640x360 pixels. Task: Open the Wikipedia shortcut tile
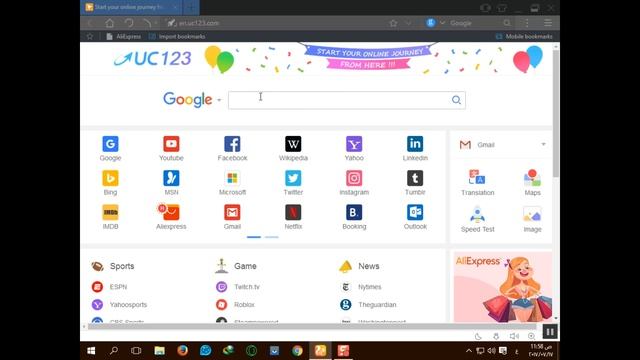[293, 149]
